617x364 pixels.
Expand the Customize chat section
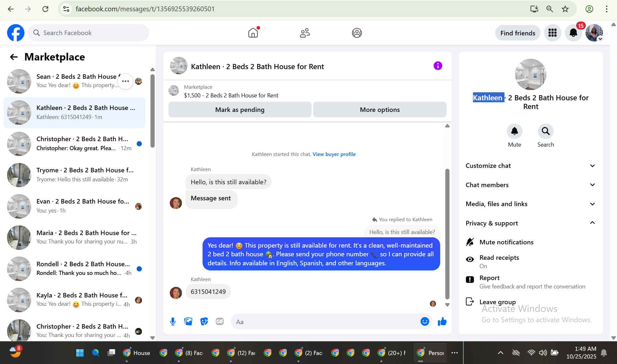tap(531, 166)
